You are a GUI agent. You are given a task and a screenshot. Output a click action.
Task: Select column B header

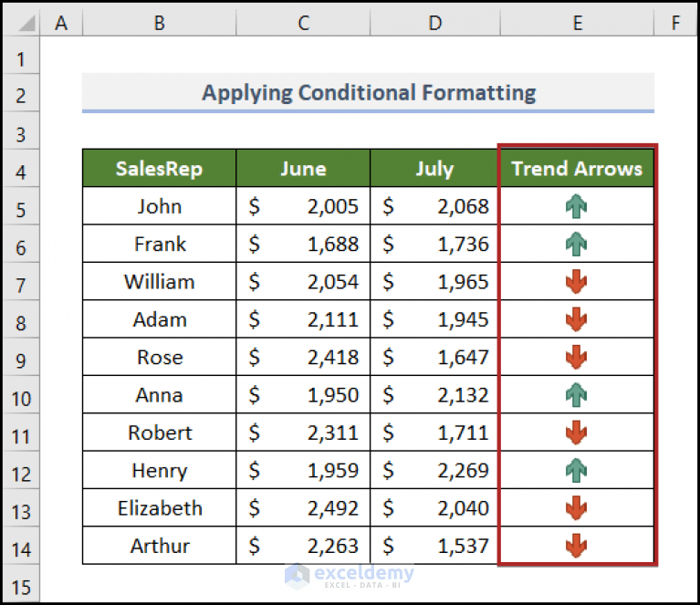pyautogui.click(x=160, y=22)
